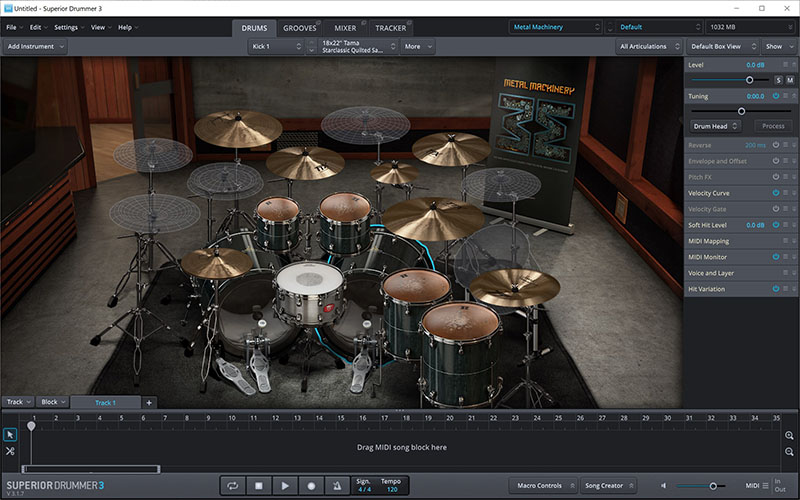Open the Kick 1 instrument selector
Viewport: 800px width, 500px height.
(277, 46)
